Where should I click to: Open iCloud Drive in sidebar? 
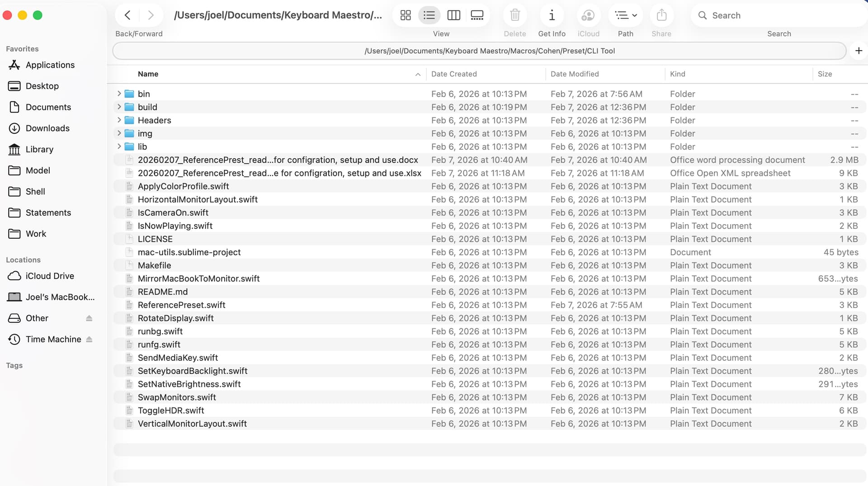tap(50, 276)
